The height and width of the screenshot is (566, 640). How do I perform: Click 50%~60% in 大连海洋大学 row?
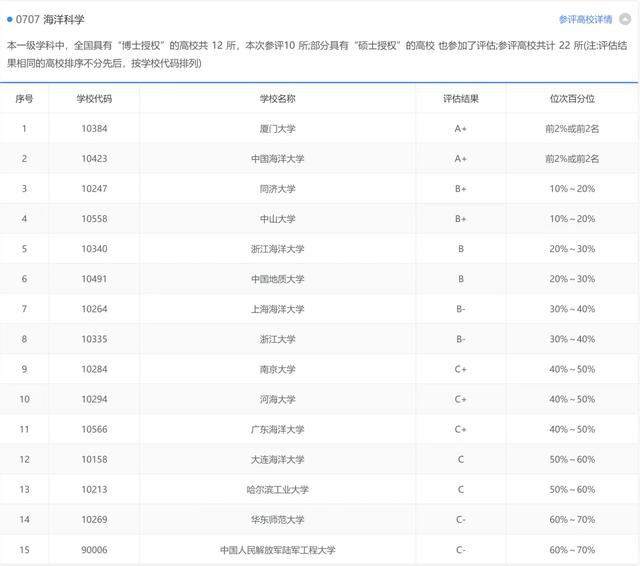tap(572, 459)
